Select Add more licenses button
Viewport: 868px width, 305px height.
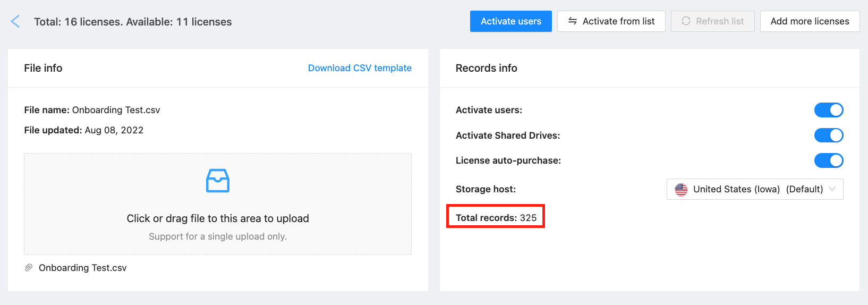(810, 21)
